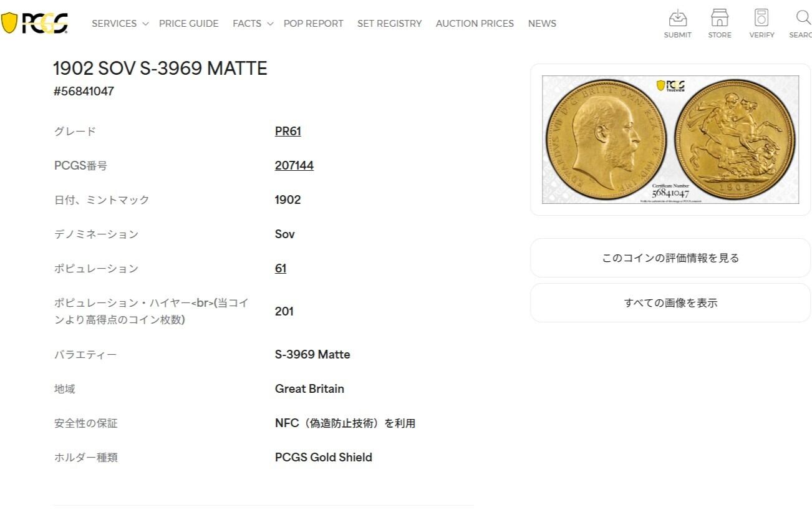Open the Price Guide menu item

(189, 24)
